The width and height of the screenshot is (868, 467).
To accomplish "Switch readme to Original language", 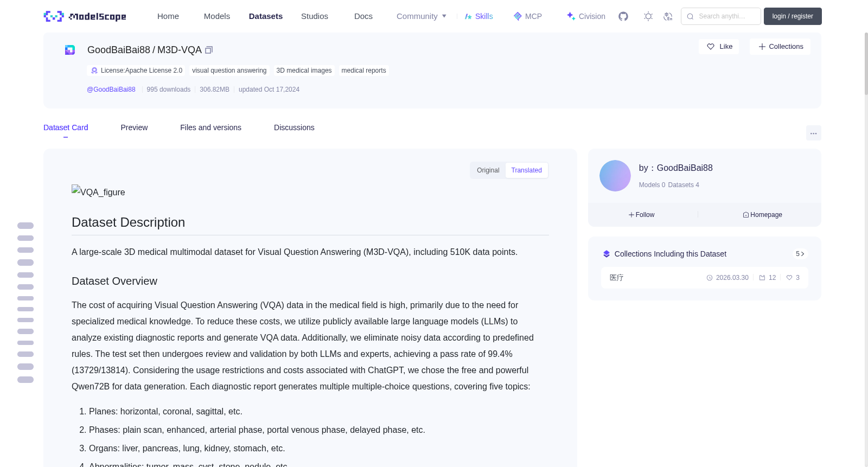I will (x=488, y=170).
